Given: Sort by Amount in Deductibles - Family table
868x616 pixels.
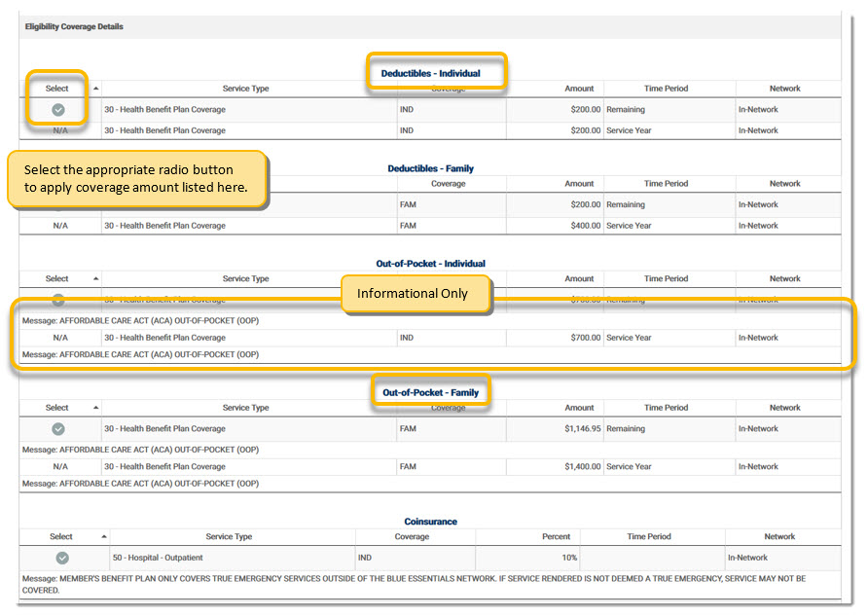Looking at the screenshot, I should click(579, 184).
